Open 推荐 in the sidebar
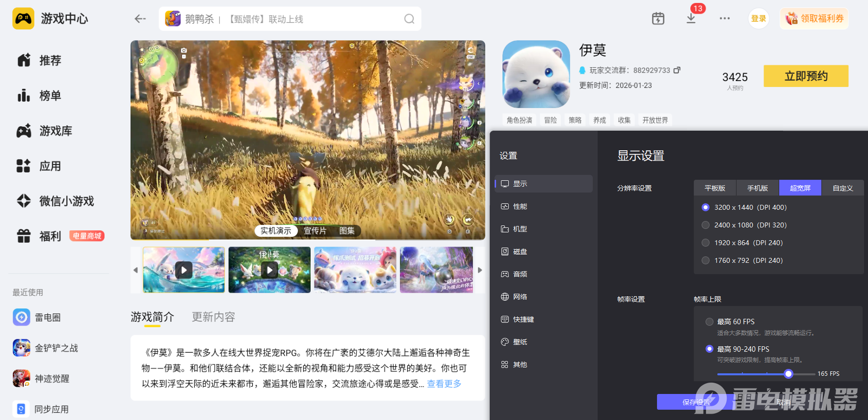Image resolution: width=868 pixels, height=420 pixels. coord(39,60)
